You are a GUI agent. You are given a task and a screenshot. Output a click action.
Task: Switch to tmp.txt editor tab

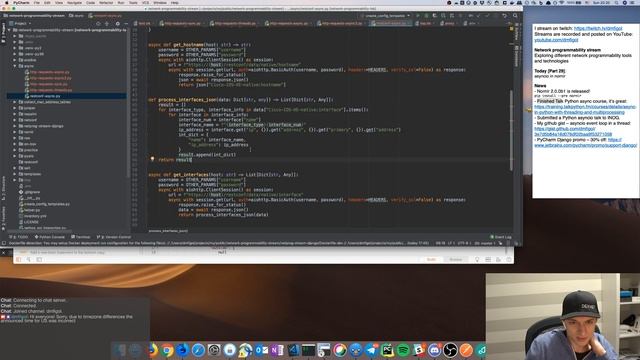pos(425,24)
